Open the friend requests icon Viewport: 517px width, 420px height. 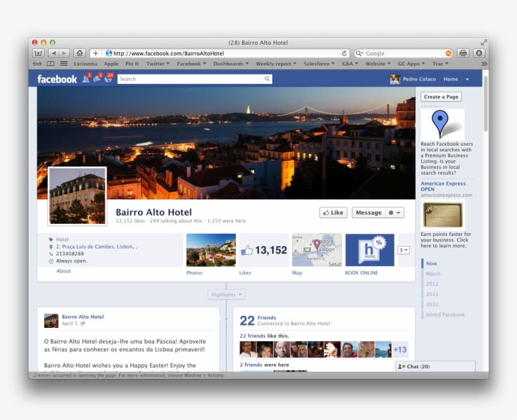pyautogui.click(x=85, y=79)
